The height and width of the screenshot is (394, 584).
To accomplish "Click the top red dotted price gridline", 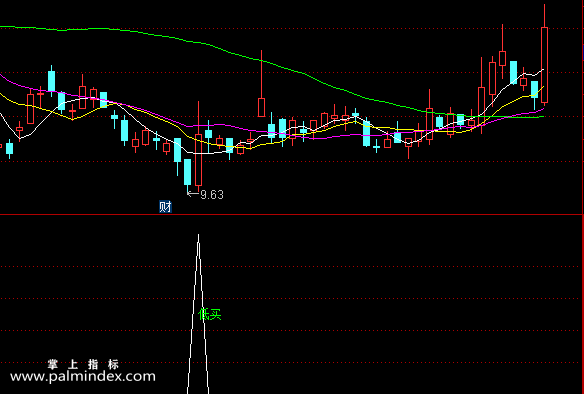I will coord(291,29).
